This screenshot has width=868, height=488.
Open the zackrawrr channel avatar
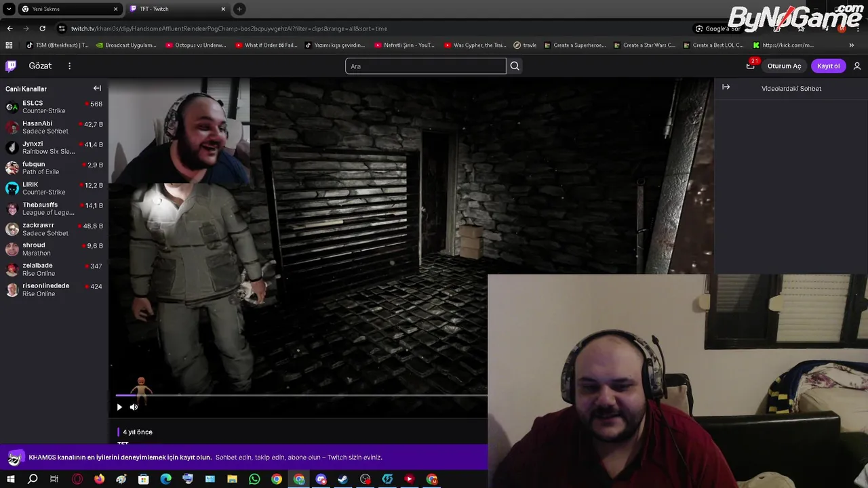click(12, 229)
